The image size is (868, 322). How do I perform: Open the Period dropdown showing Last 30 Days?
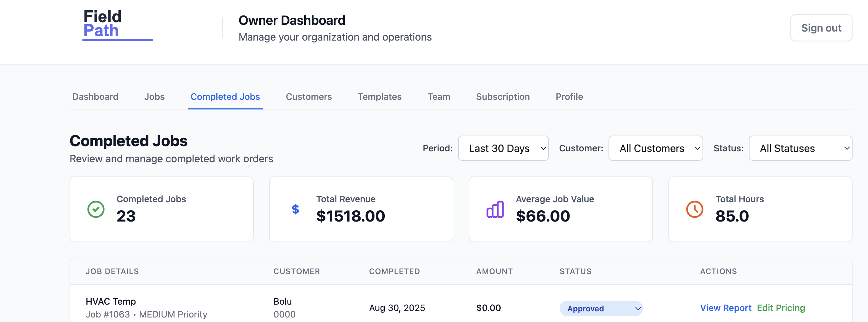pyautogui.click(x=503, y=148)
